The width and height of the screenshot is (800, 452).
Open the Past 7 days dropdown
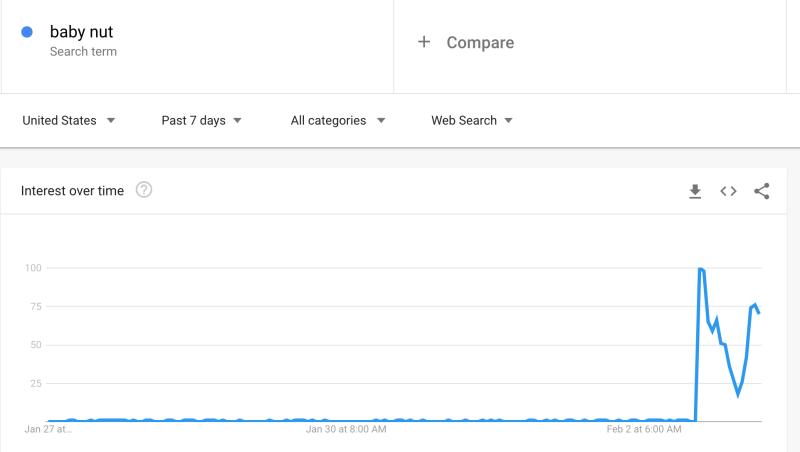pos(201,120)
